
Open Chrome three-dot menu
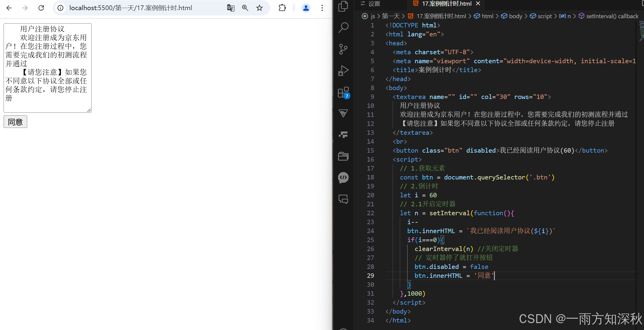point(322,8)
